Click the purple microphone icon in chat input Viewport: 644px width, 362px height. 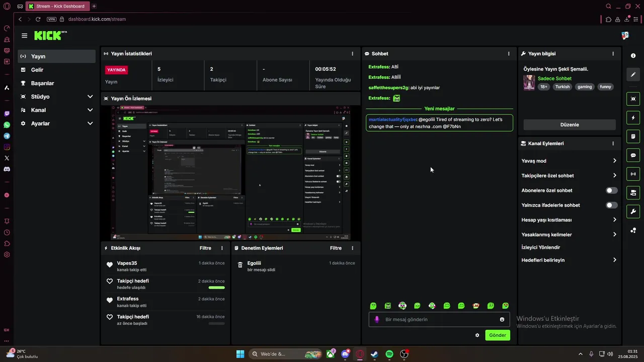coord(377,319)
